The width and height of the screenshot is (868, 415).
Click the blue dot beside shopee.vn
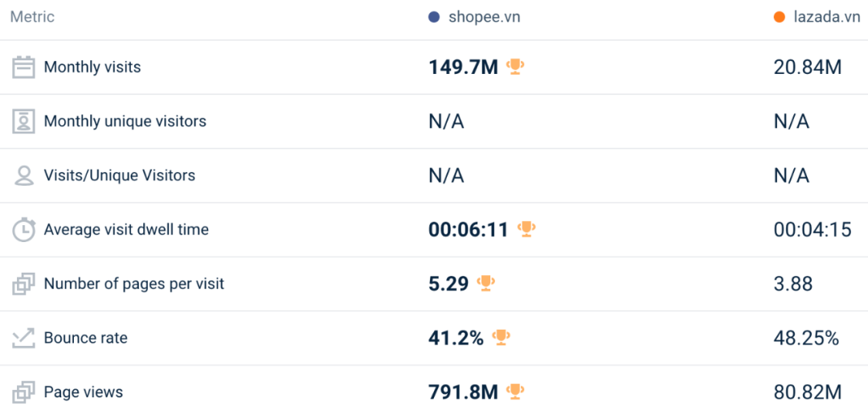point(434,17)
